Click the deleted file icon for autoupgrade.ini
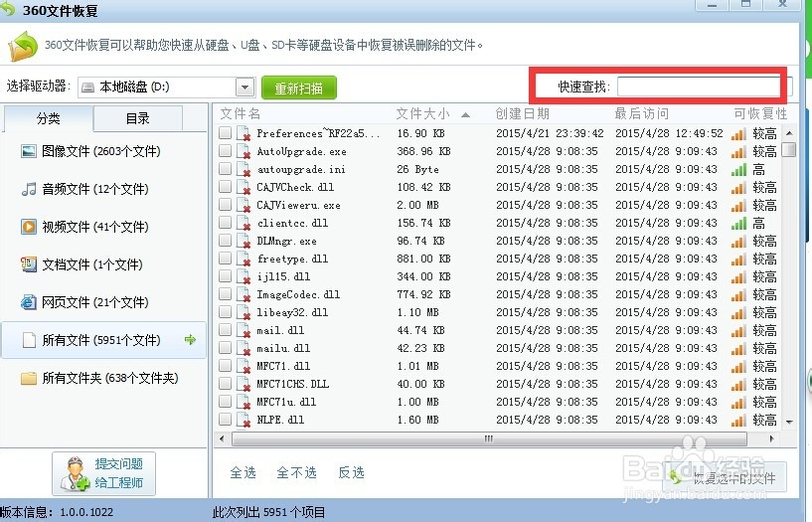Viewport: 812px width, 522px height. tap(243, 169)
